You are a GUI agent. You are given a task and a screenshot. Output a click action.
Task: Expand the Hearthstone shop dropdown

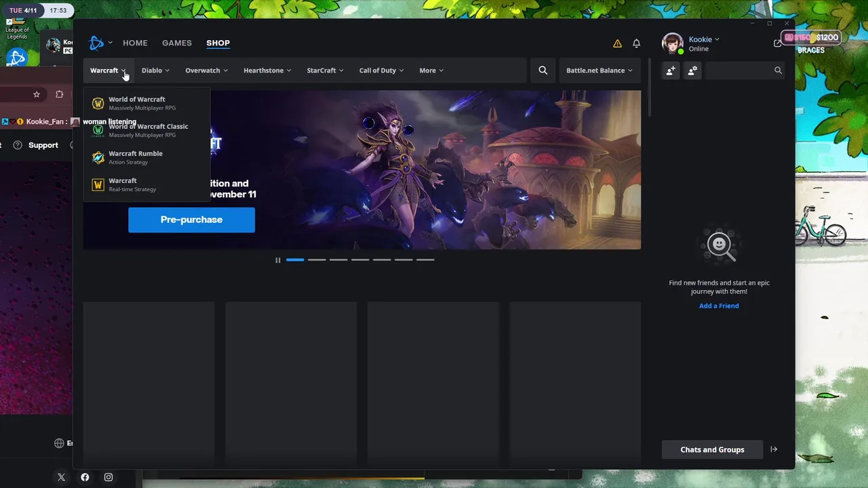267,70
